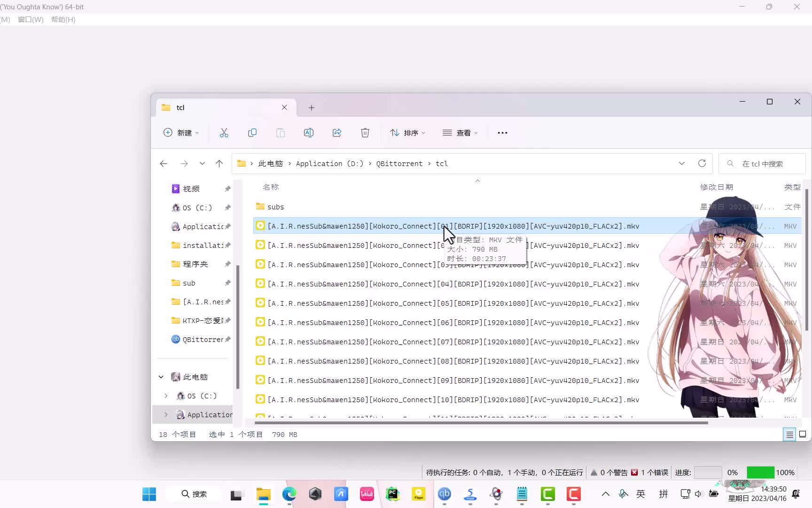This screenshot has height=508, width=812.
Task: Select the Kokoro_Connect [06] mkv file
Action: point(527,323)
